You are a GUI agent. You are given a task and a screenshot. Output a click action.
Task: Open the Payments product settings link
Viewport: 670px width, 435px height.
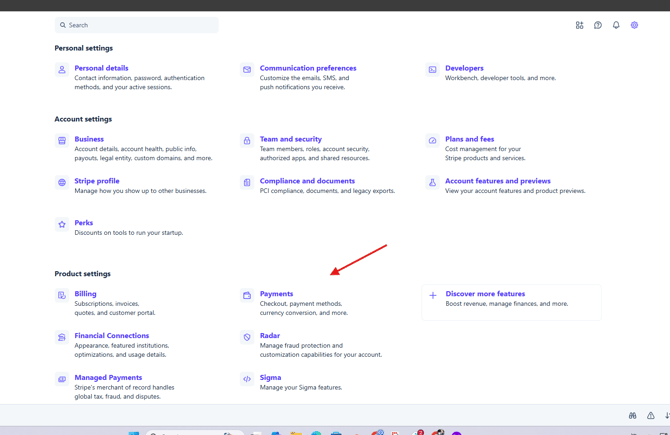(x=276, y=294)
